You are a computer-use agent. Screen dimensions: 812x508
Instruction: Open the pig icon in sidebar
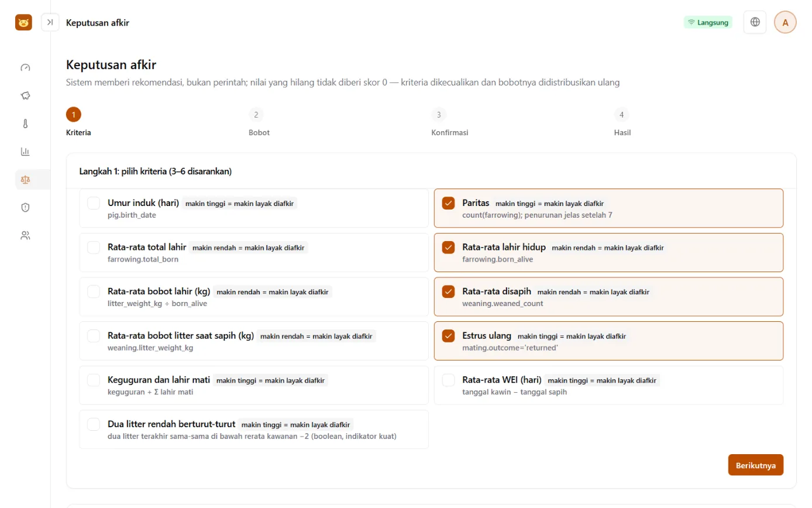pyautogui.click(x=25, y=95)
